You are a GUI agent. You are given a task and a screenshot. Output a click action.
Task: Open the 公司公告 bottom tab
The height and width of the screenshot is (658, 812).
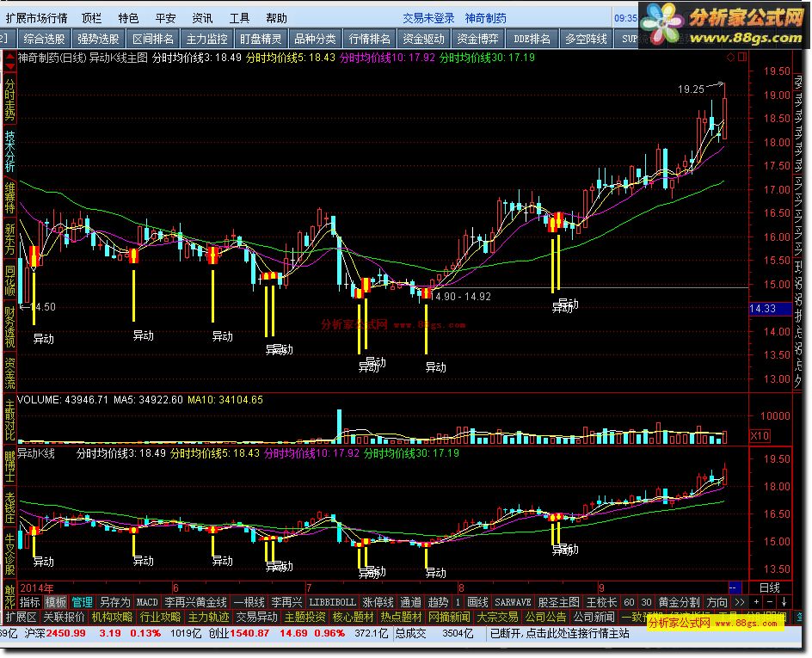click(546, 617)
